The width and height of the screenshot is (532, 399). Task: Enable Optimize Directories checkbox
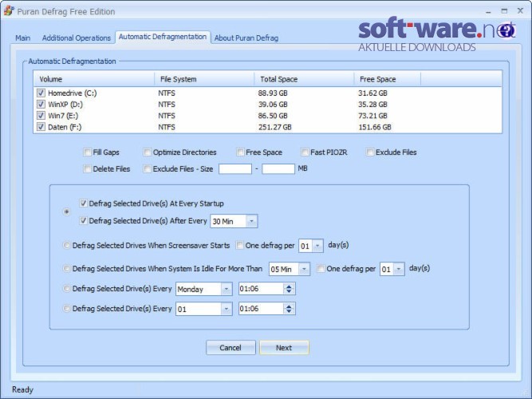point(147,152)
